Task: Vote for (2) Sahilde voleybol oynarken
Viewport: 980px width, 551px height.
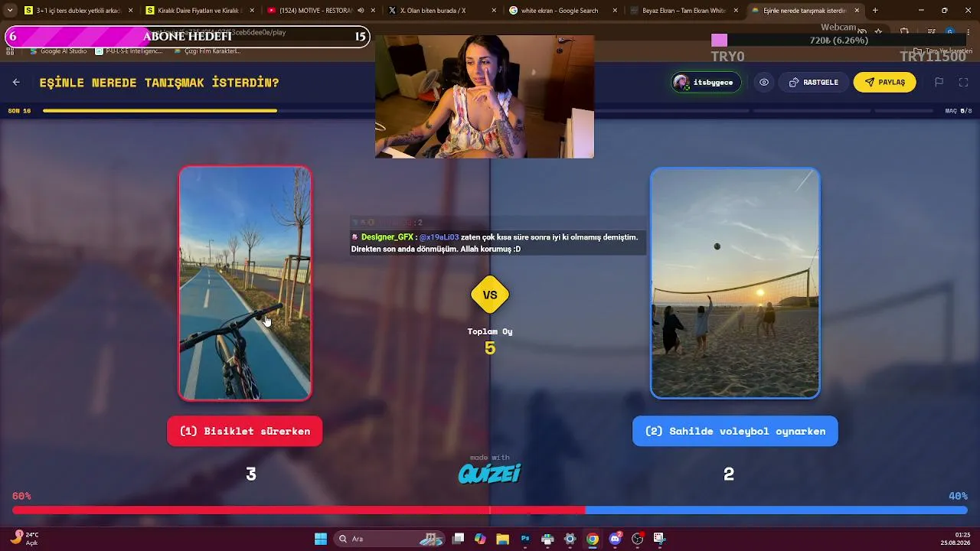Action: coord(735,431)
